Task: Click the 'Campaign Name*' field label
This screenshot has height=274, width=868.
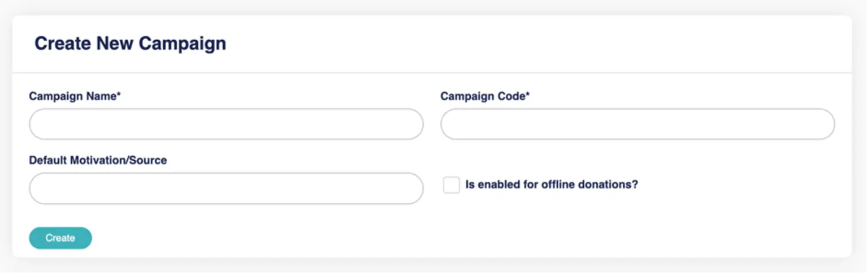Action: (75, 96)
